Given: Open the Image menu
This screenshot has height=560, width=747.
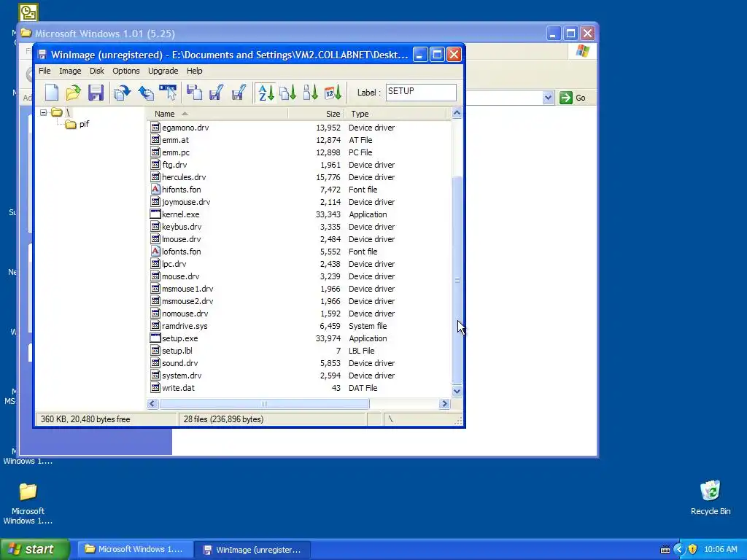Looking at the screenshot, I should click(x=70, y=71).
